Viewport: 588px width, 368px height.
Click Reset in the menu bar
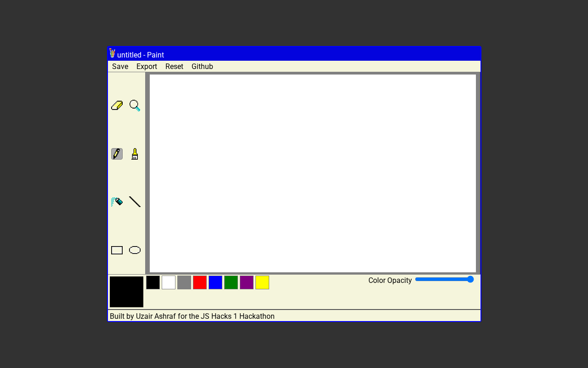click(174, 67)
